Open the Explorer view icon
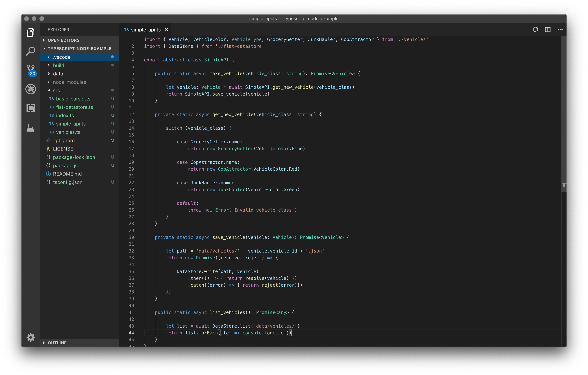588x375 pixels. click(30, 32)
